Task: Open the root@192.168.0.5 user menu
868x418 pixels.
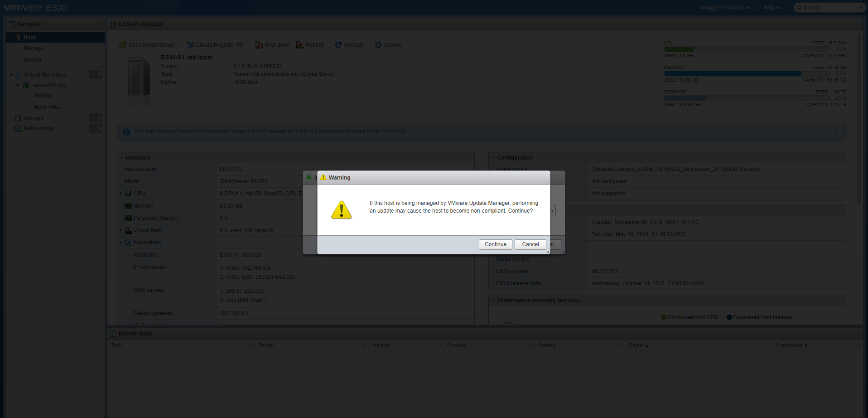Action: tap(725, 8)
